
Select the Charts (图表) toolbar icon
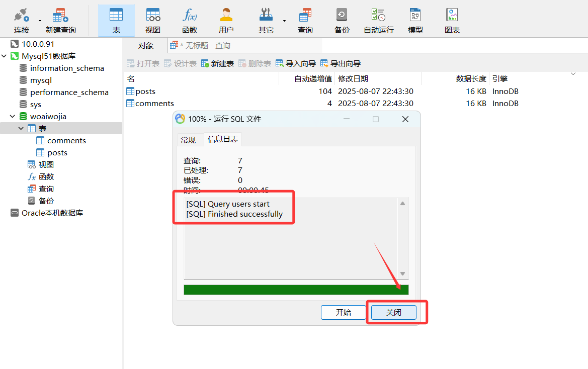(x=452, y=15)
